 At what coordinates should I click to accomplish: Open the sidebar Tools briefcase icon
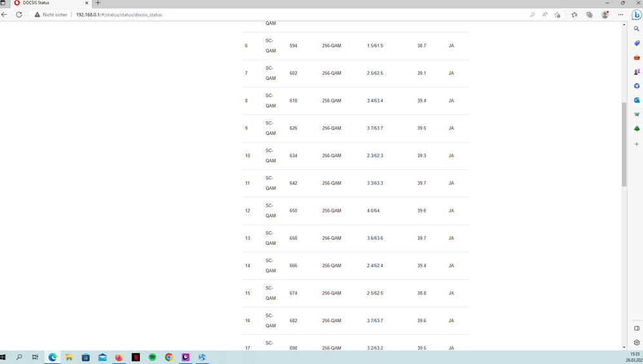point(637,57)
